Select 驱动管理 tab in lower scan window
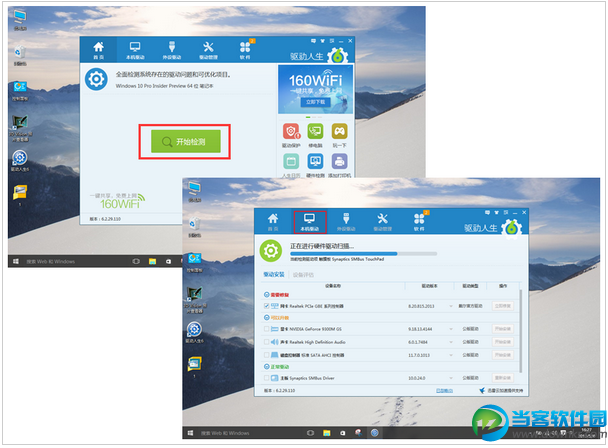 (x=382, y=222)
